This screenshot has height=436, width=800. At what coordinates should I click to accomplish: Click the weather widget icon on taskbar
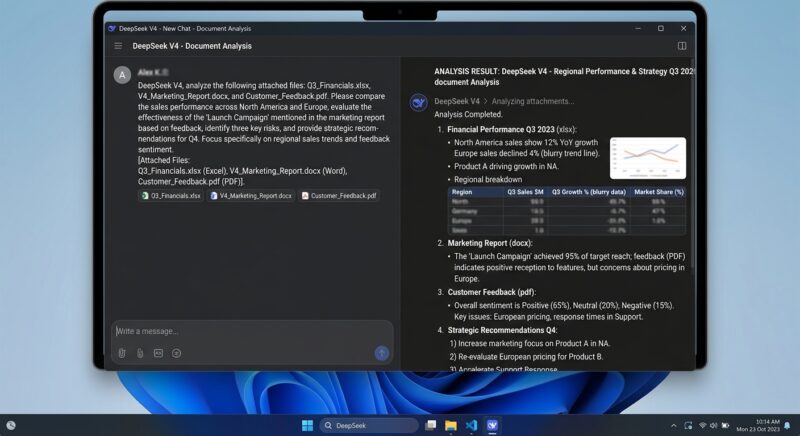pos(11,425)
